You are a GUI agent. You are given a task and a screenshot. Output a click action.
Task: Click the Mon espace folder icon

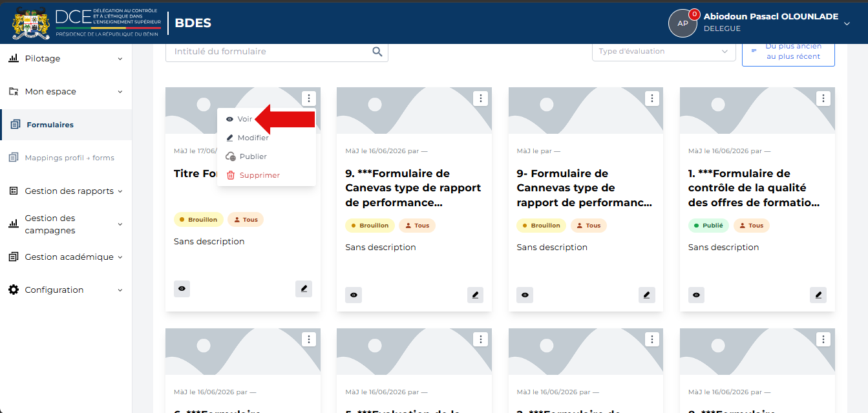click(14, 92)
